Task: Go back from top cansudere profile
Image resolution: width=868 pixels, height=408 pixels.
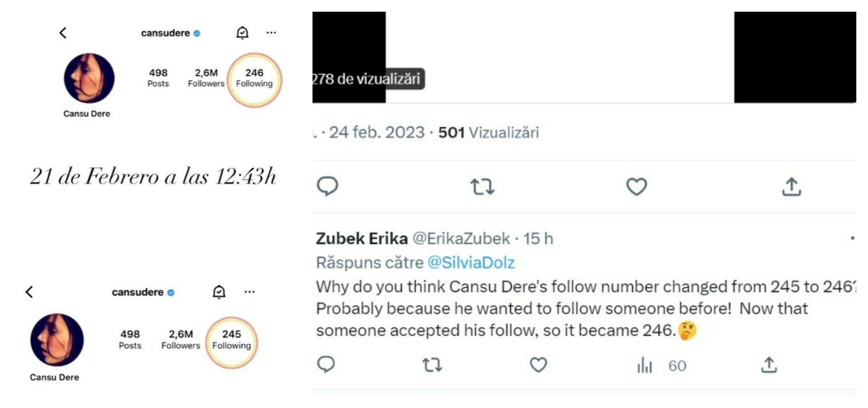Action: (x=63, y=33)
